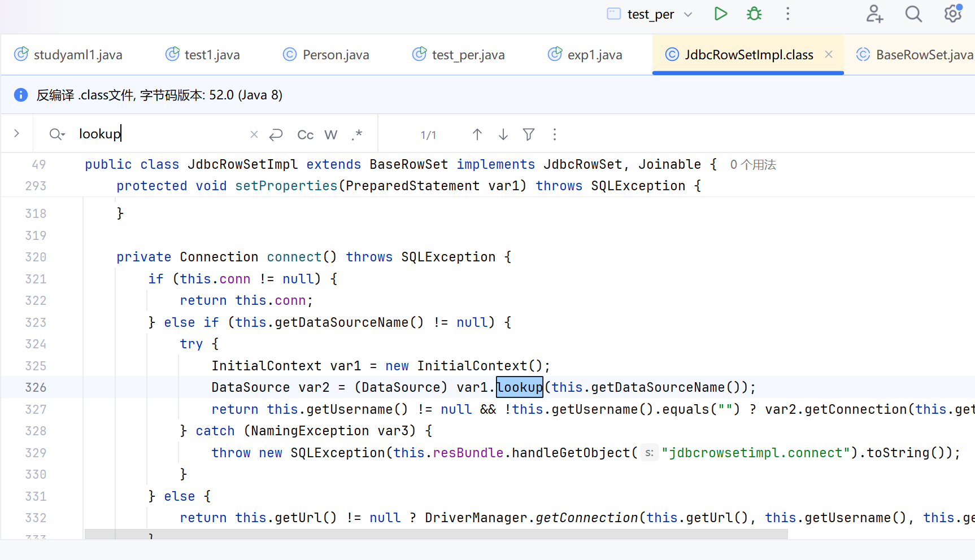This screenshot has height=560, width=975.
Task: Switch to Person.java tab
Action: coord(326,55)
